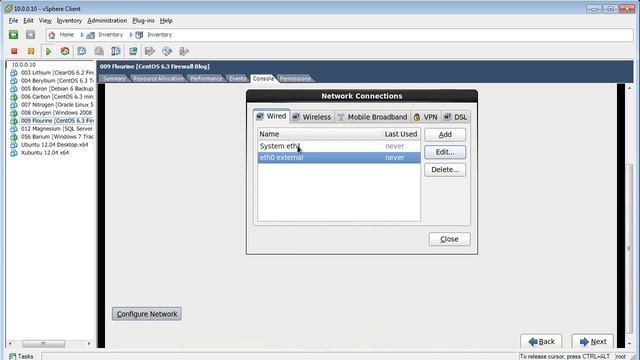The height and width of the screenshot is (360, 640).
Task: Select 005 Boron in inventory tree
Action: 57,89
